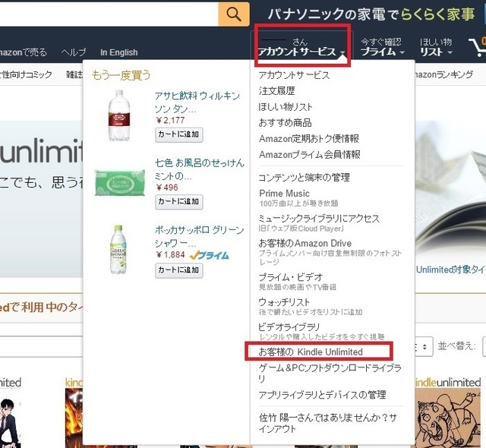The height and width of the screenshot is (448, 486).
Task: Open the 向けコミック category link
Action: click(x=26, y=74)
